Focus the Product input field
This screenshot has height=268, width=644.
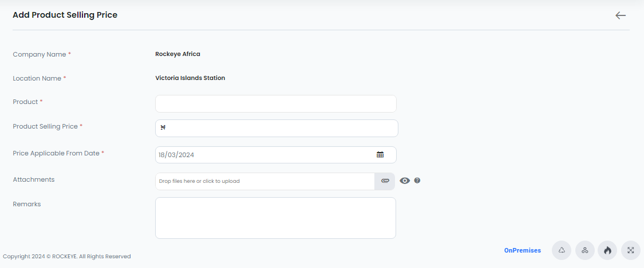click(275, 103)
